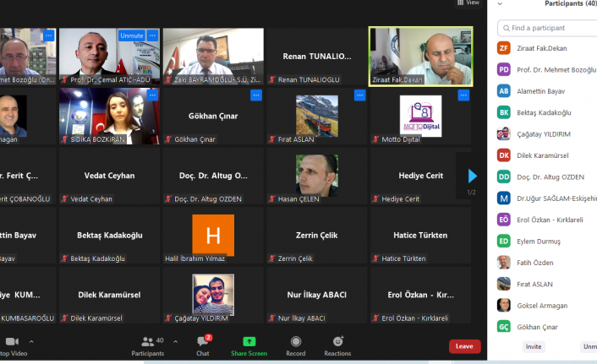Screen dimensions: 597x364
Task: Click the Find a participant search field
Action: pyautogui.click(x=550, y=28)
